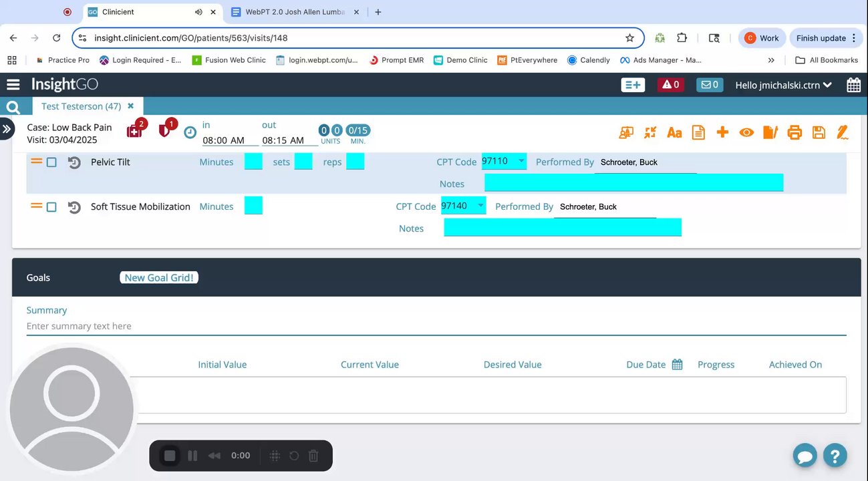The width and height of the screenshot is (868, 481).
Task: Click the time in 08:00 AM field
Action: point(231,140)
